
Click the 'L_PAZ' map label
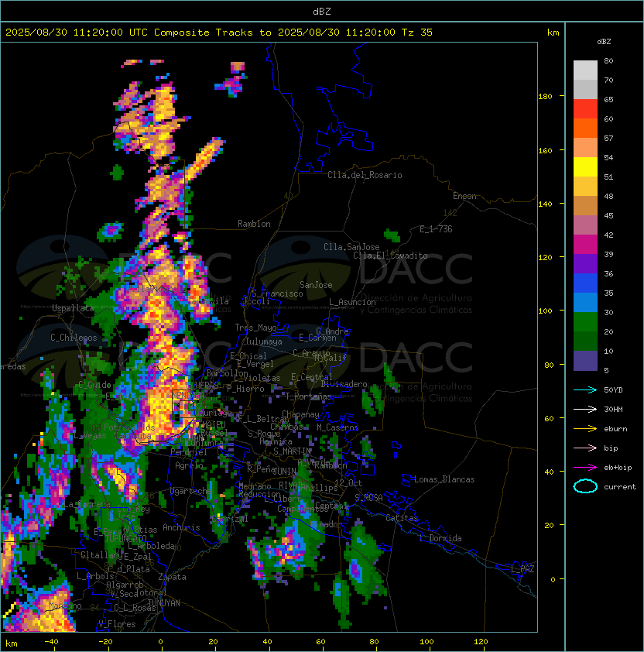pyautogui.click(x=522, y=569)
